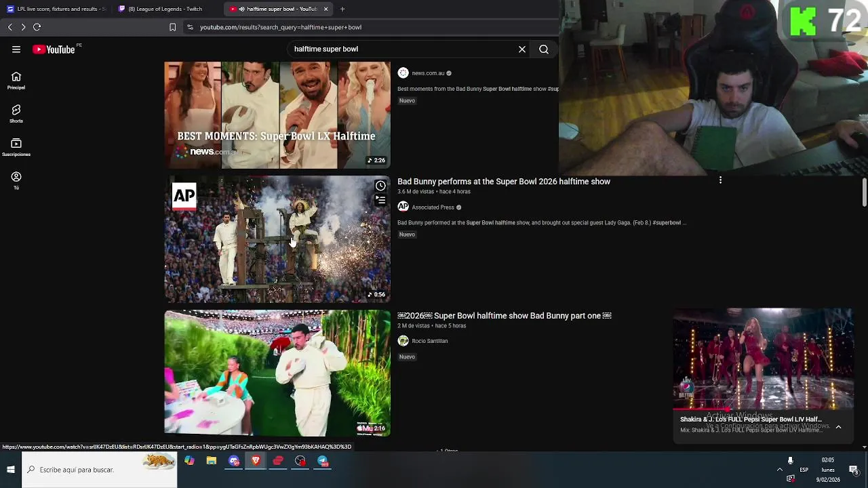Click the Nuevo badge under AP video
This screenshot has height=488, width=868.
point(407,235)
